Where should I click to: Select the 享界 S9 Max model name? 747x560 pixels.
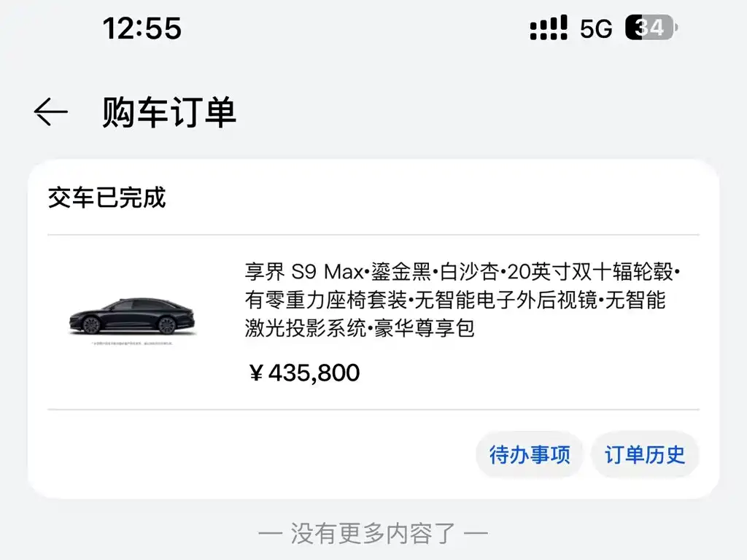click(x=304, y=272)
